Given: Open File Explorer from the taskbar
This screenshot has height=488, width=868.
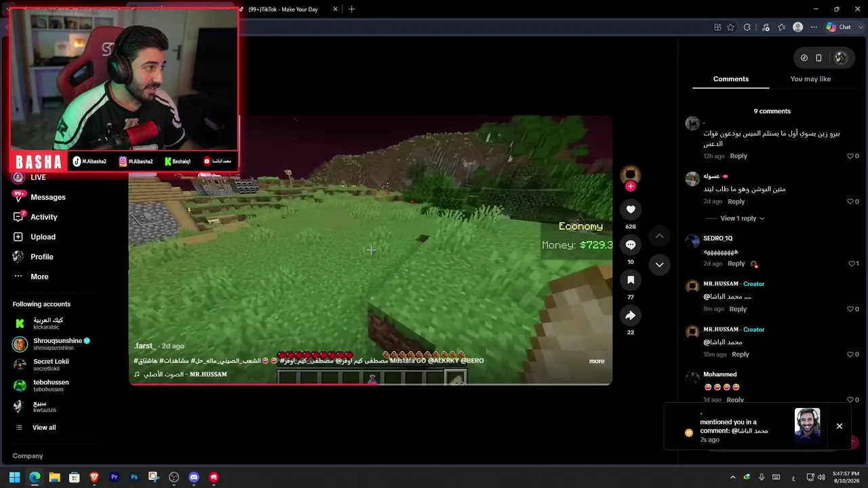Looking at the screenshot, I should (54, 477).
